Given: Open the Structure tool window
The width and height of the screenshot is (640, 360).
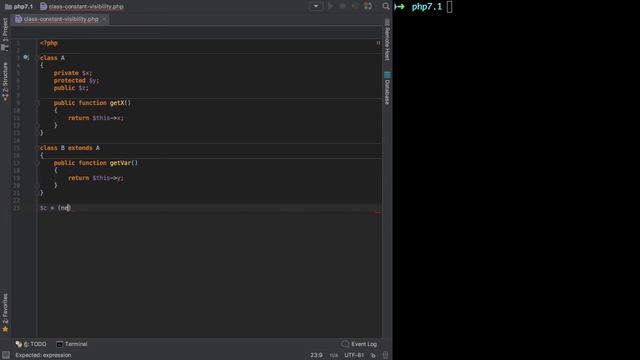Looking at the screenshot, I should (x=5, y=82).
